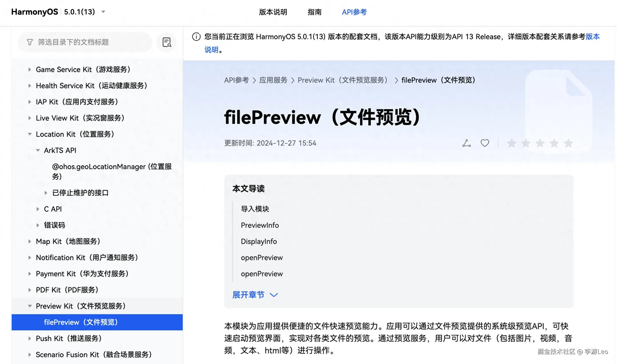
Task: Click the heart favorite icon
Action: 485,143
